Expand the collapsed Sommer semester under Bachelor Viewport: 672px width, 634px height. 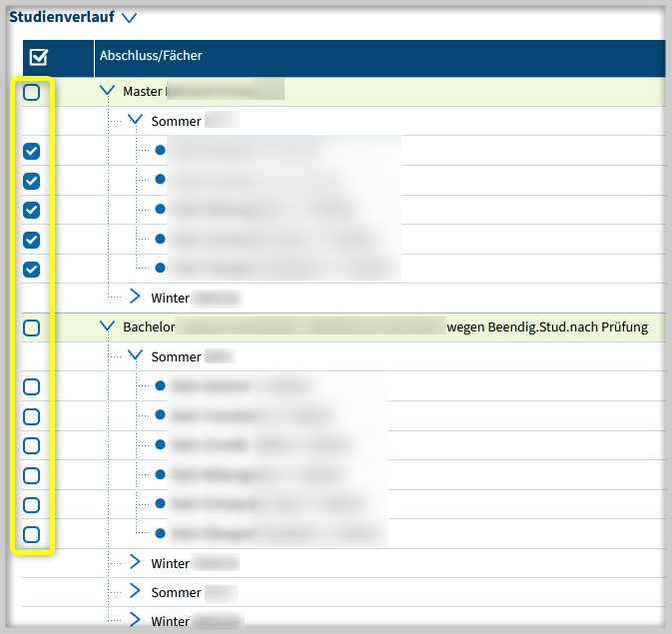135,591
